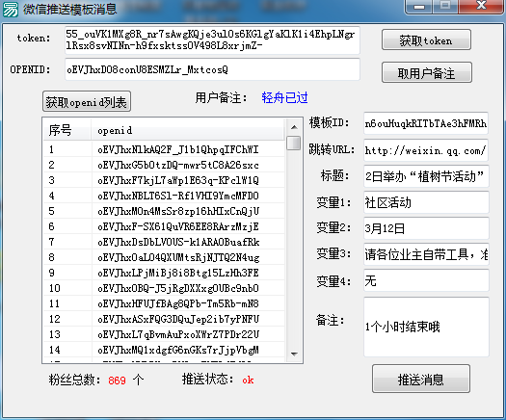Click the push status ok text
Screen dimensions: 506x420
248,380
